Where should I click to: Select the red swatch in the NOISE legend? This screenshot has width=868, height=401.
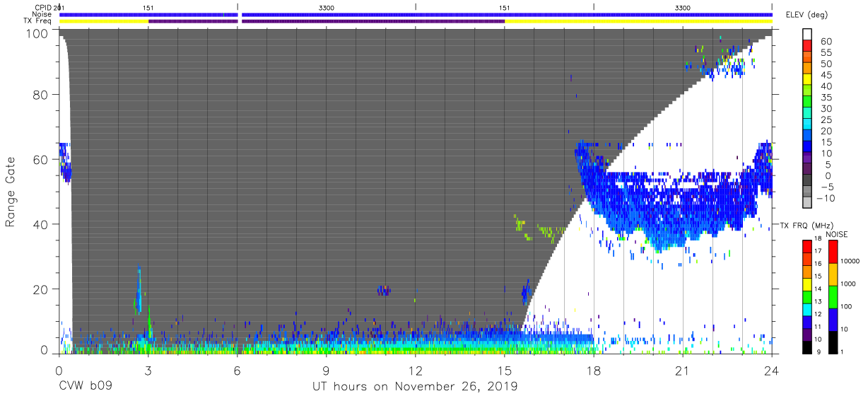tap(833, 252)
